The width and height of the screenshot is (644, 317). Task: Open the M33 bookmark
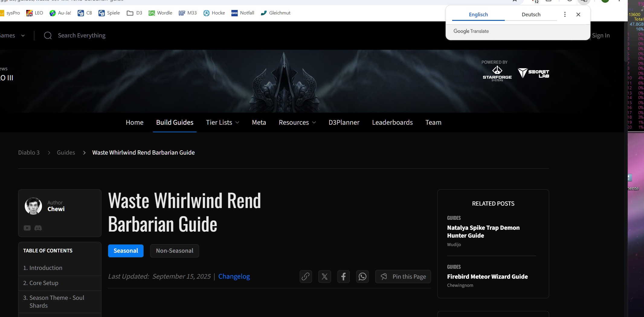click(x=188, y=13)
